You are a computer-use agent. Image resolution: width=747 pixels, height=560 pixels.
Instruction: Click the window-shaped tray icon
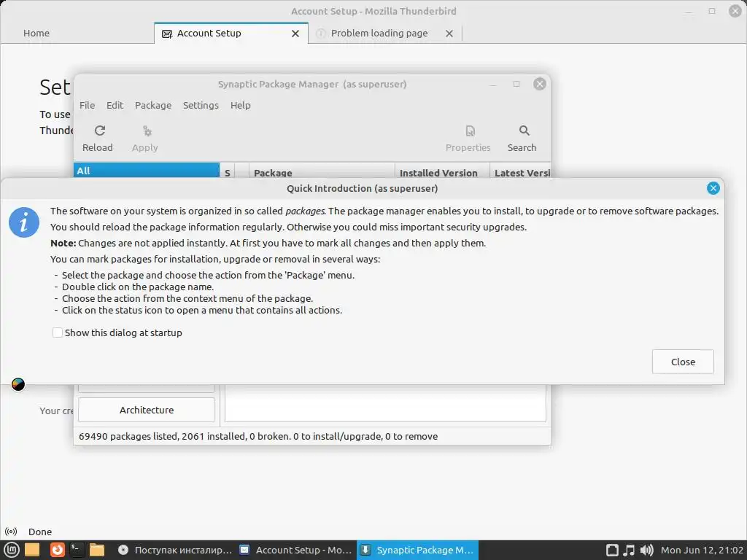click(612, 550)
